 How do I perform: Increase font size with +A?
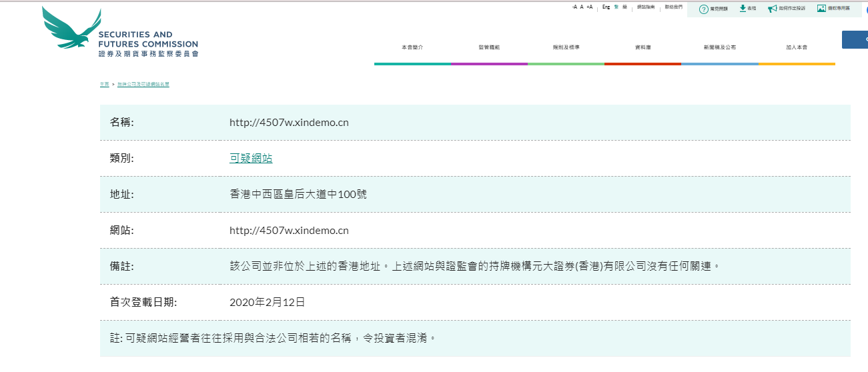point(589,7)
